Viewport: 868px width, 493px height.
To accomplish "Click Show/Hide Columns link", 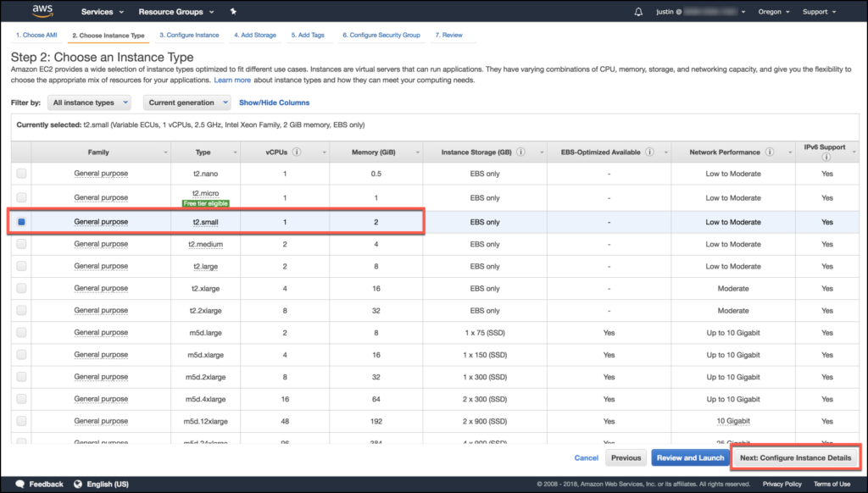I will click(274, 102).
